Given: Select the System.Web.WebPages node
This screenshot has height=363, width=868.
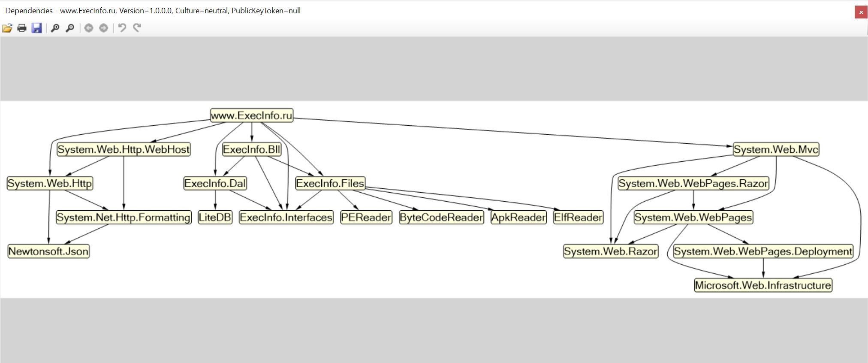Looking at the screenshot, I should tap(693, 217).
